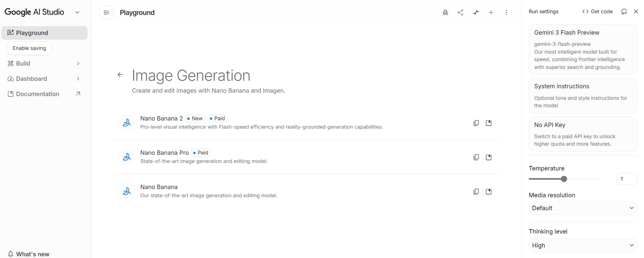The height and width of the screenshot is (258, 644).
Task: Collapse the left sidebar navigation toggle
Action: [106, 13]
